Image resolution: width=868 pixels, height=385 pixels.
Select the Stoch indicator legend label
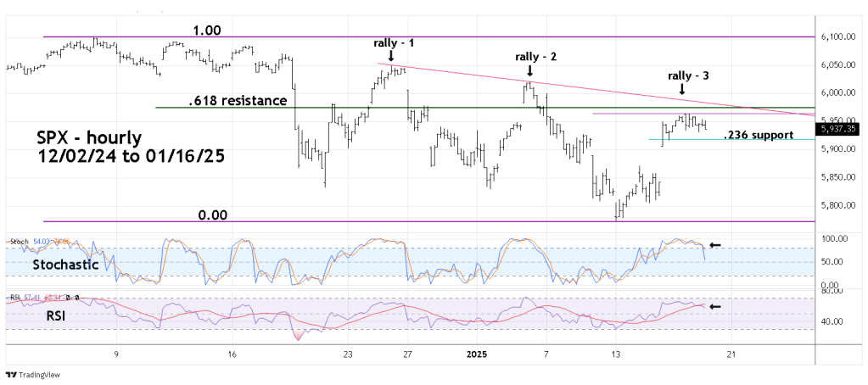coord(18,242)
